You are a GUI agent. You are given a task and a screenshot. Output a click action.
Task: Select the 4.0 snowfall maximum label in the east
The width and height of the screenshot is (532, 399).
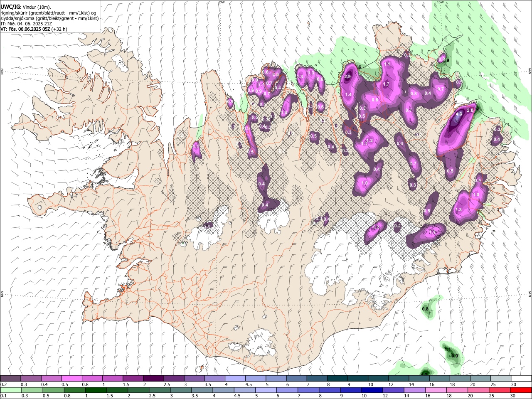point(459,114)
